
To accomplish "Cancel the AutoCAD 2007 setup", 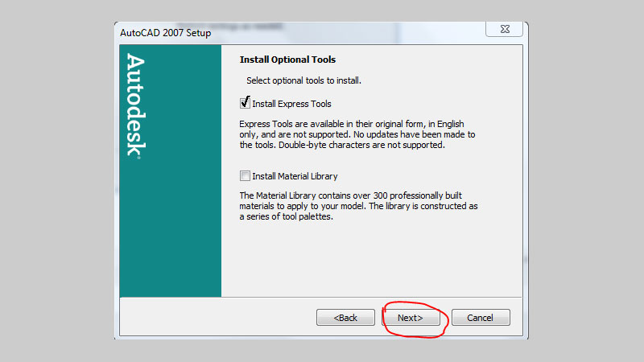I will tap(481, 318).
